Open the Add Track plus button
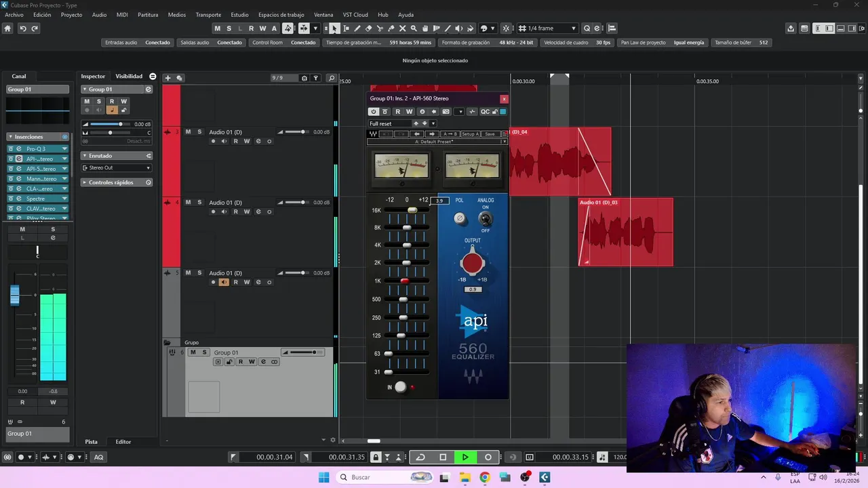The width and height of the screenshot is (868, 488). point(167,78)
